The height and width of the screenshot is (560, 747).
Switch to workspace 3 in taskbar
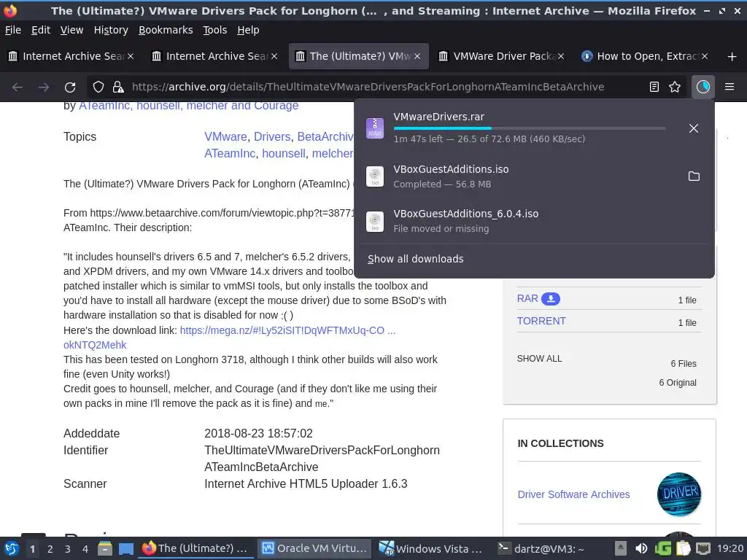point(67,549)
